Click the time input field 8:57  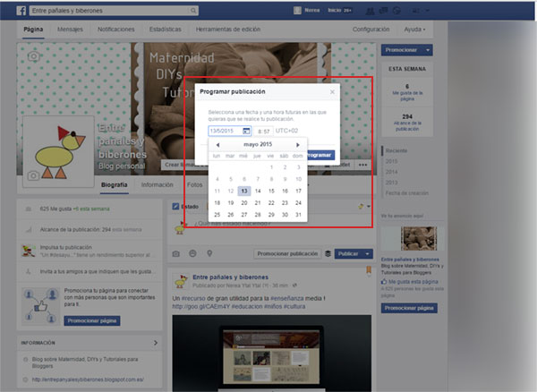(x=263, y=131)
